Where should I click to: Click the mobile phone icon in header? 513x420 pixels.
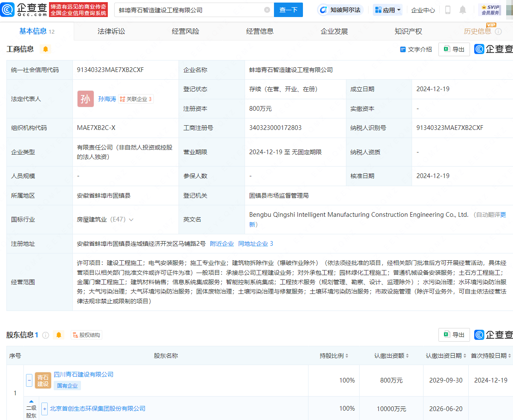coord(448,10)
